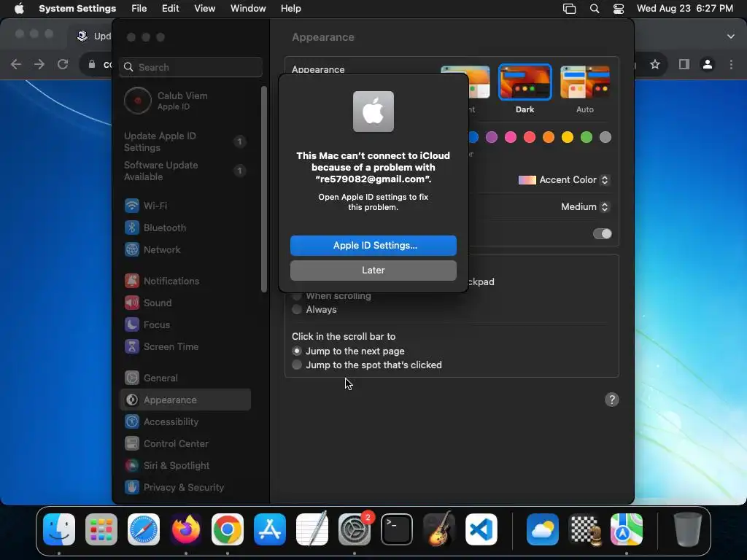Open Privacy & Security hand icon

point(132,488)
